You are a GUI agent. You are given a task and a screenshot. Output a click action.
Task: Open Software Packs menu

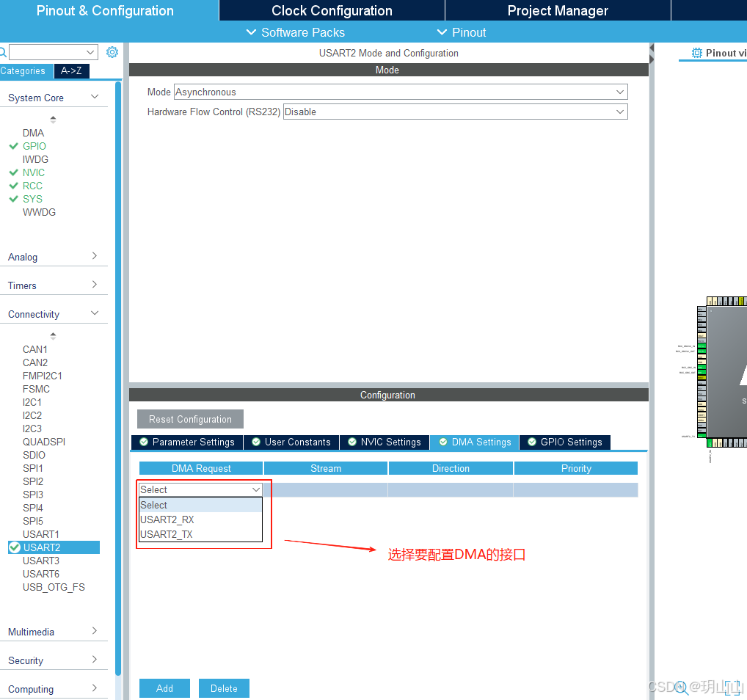296,32
